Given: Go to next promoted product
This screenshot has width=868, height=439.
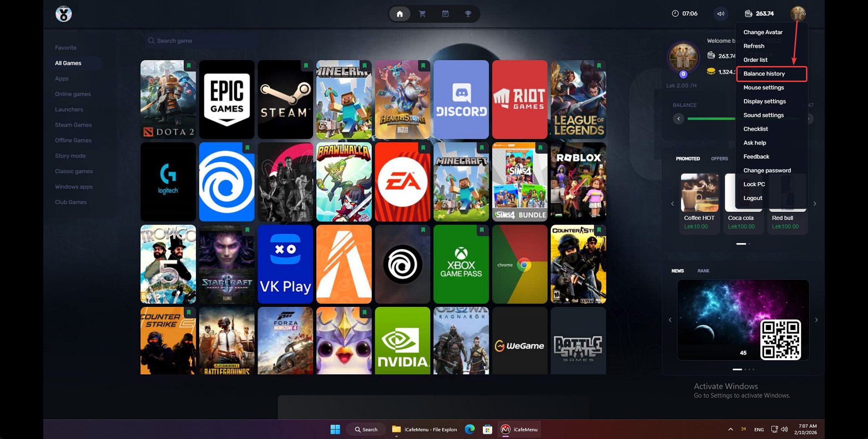Looking at the screenshot, I should coord(815,204).
